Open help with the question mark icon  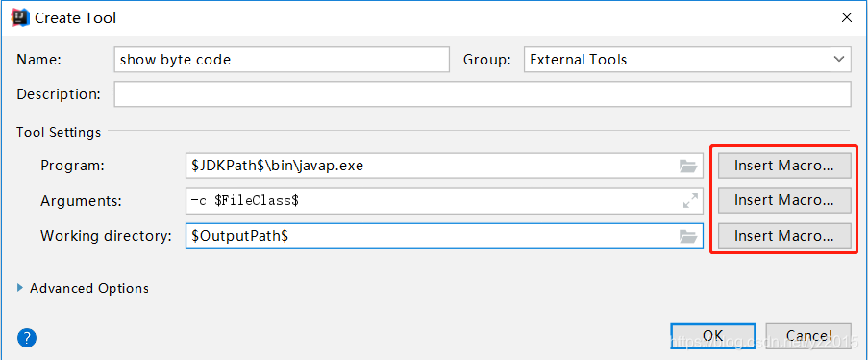click(x=27, y=337)
